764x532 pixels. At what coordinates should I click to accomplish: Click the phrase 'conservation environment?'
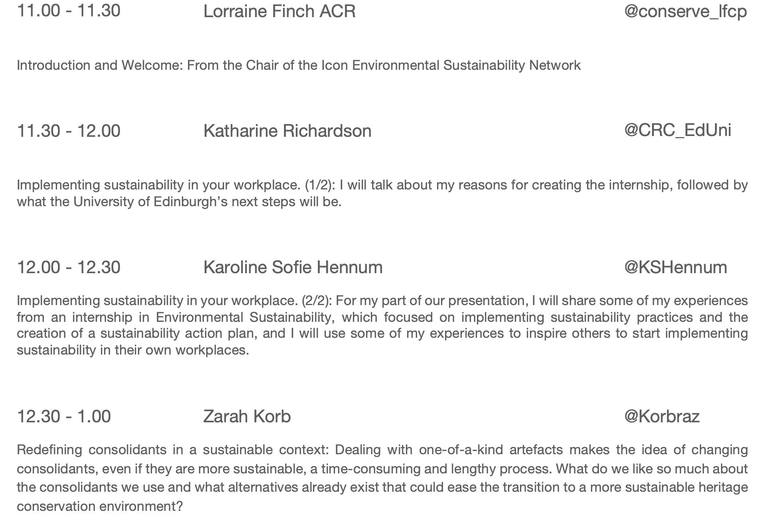[100, 506]
